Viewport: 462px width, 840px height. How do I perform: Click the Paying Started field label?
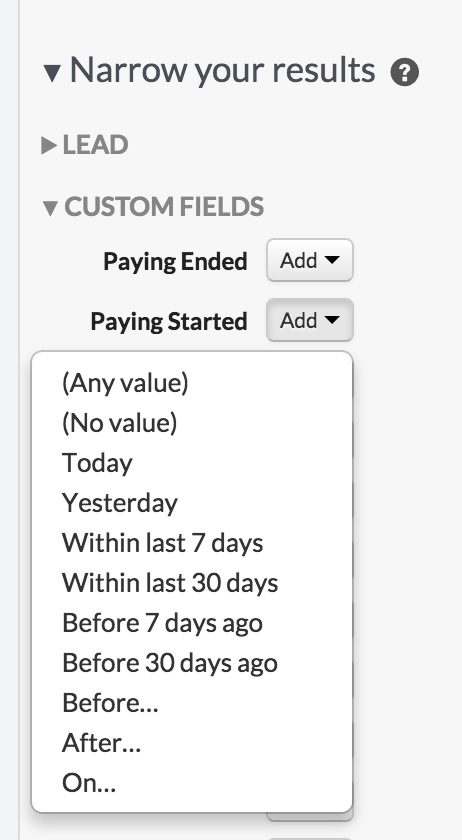(x=169, y=321)
